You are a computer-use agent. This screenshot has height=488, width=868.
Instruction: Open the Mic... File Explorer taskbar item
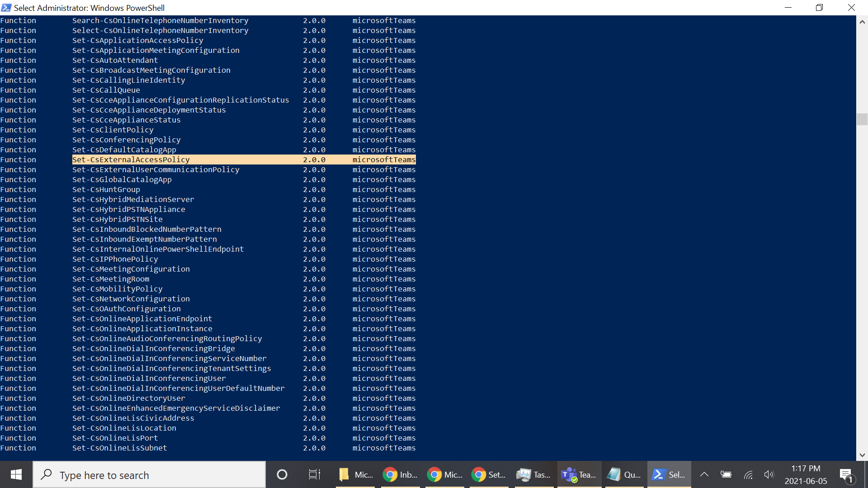tap(355, 474)
